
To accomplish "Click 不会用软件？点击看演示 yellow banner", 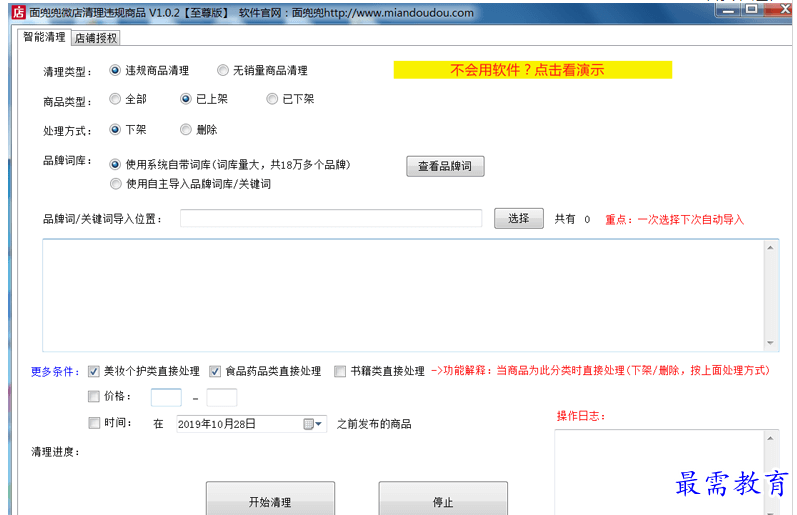I will coord(533,70).
